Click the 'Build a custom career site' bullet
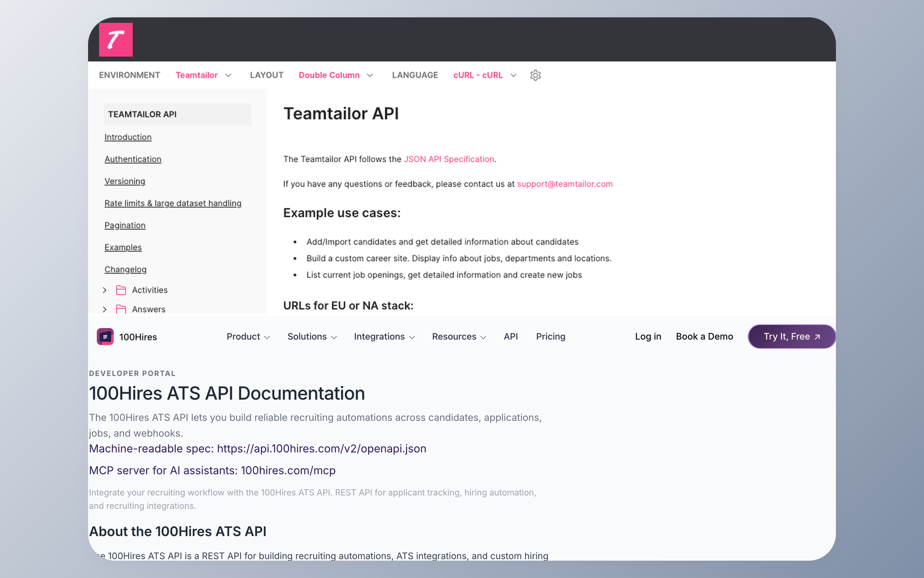The image size is (924, 578). tap(459, 259)
